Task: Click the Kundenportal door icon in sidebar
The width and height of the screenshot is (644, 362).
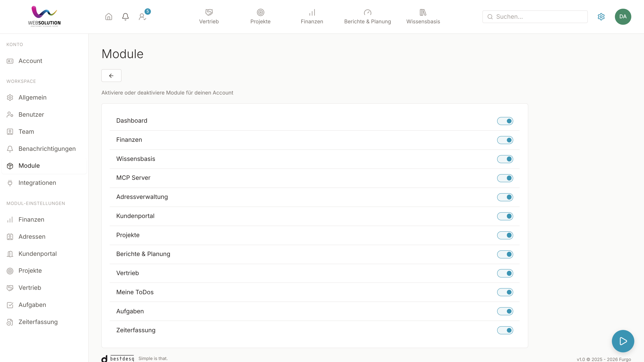Action: (10, 254)
